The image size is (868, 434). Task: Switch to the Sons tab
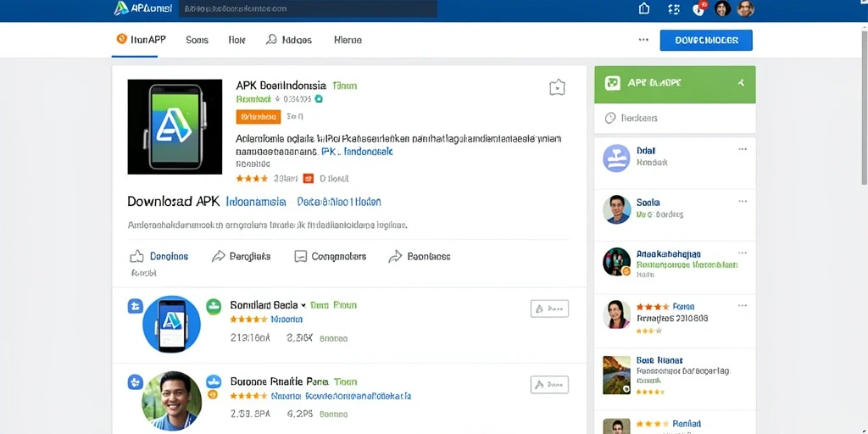[197, 40]
